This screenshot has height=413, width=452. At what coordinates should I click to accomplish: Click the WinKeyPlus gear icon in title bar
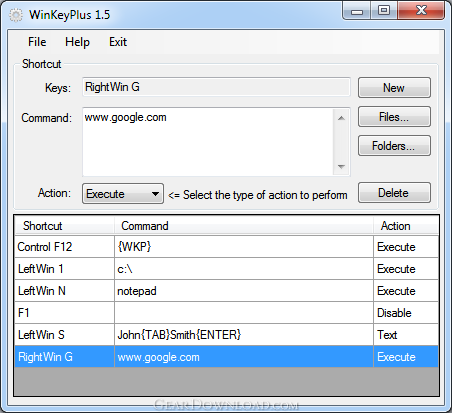16,15
